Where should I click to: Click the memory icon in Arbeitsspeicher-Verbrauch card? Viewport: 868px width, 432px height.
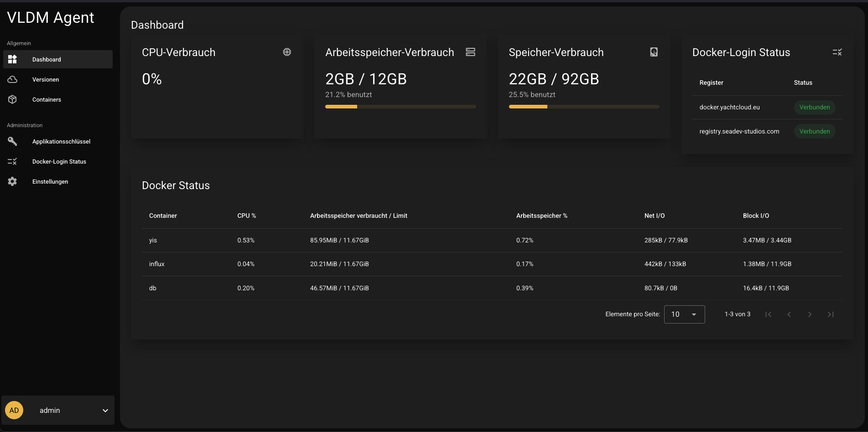pyautogui.click(x=470, y=52)
